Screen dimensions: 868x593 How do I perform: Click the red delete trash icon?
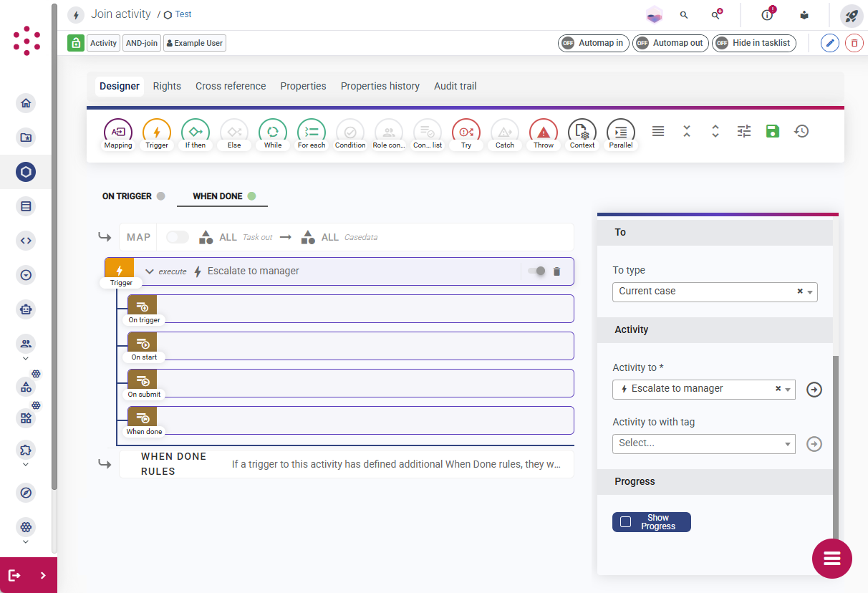click(x=854, y=43)
